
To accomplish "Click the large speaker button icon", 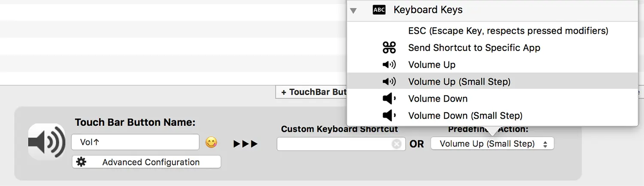I will pyautogui.click(x=46, y=142).
